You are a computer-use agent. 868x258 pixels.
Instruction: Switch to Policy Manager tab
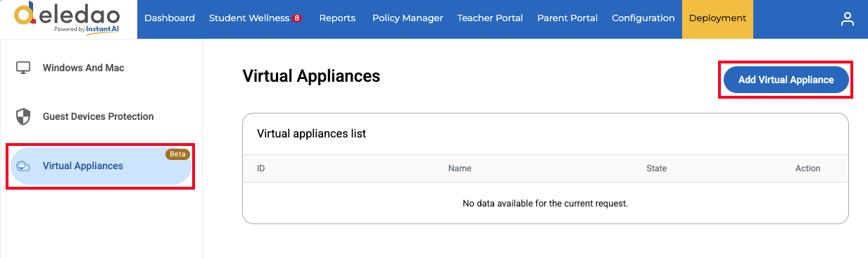coord(408,18)
